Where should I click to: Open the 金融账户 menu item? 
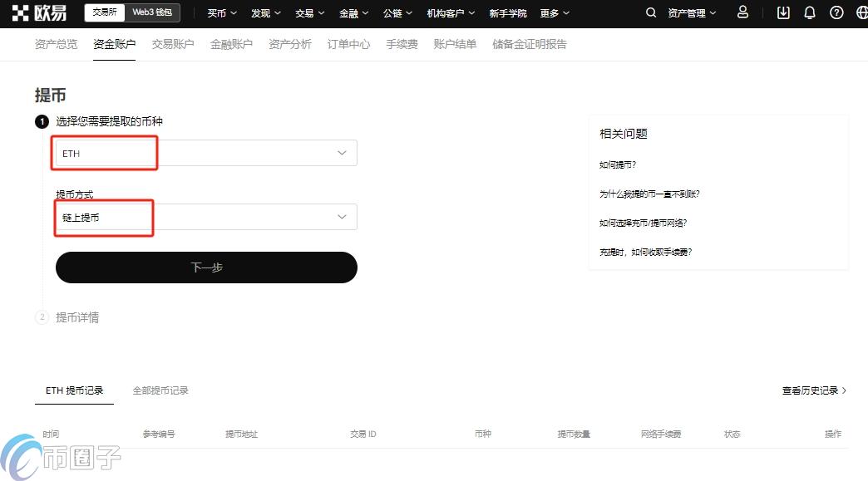(x=231, y=44)
